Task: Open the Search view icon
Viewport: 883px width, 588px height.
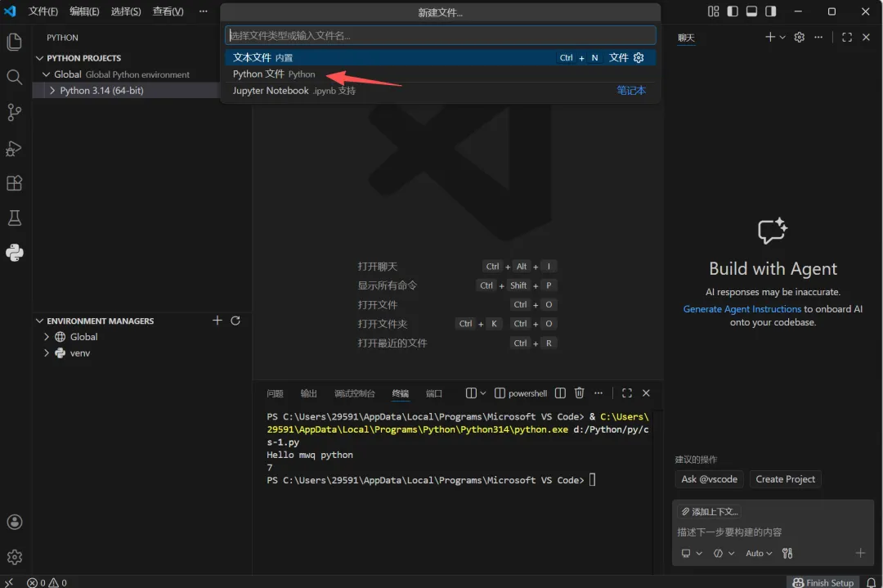Action: click(15, 77)
